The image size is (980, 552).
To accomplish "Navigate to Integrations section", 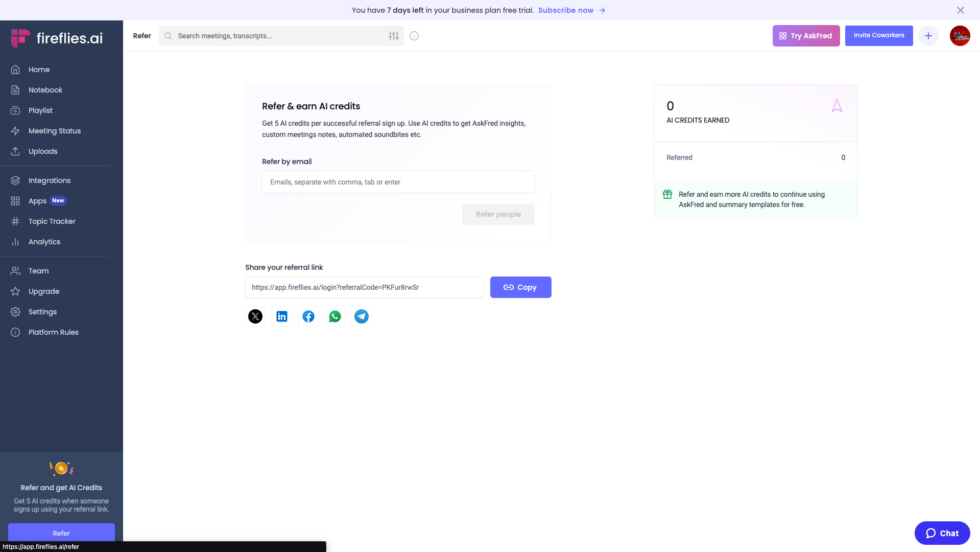I will click(x=50, y=180).
